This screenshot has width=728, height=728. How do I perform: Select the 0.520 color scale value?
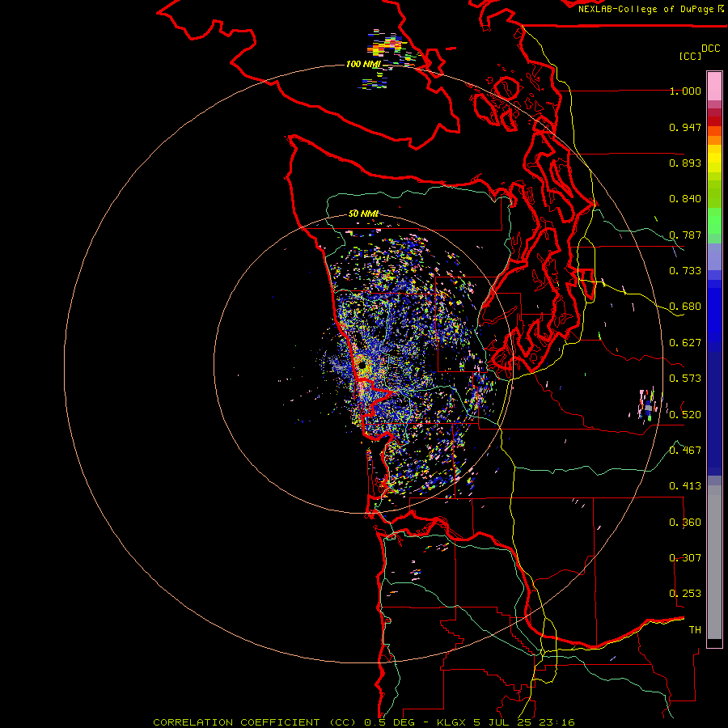click(685, 415)
